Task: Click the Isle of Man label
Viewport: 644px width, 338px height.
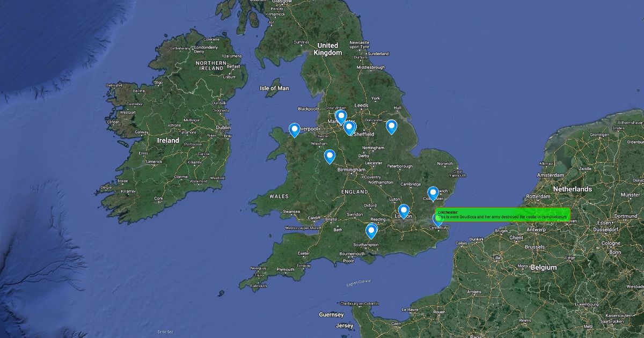Action: point(274,88)
